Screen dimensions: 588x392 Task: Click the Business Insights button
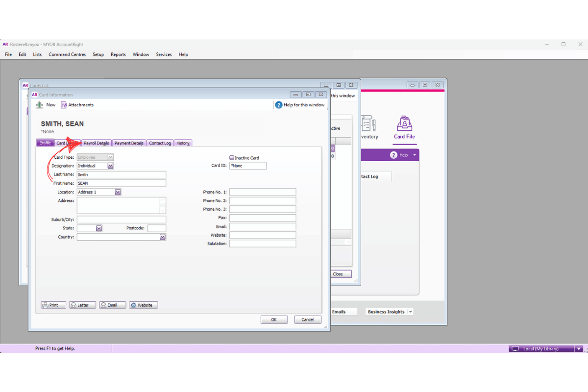point(386,312)
